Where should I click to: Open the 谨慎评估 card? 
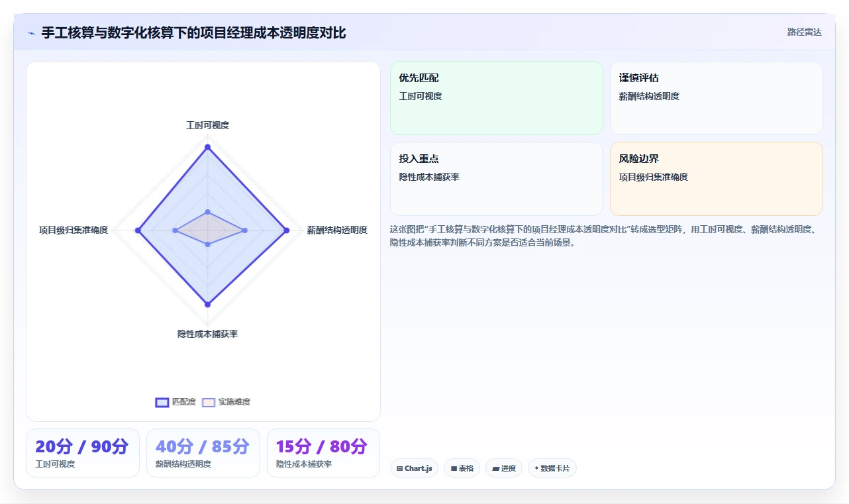[x=716, y=98]
